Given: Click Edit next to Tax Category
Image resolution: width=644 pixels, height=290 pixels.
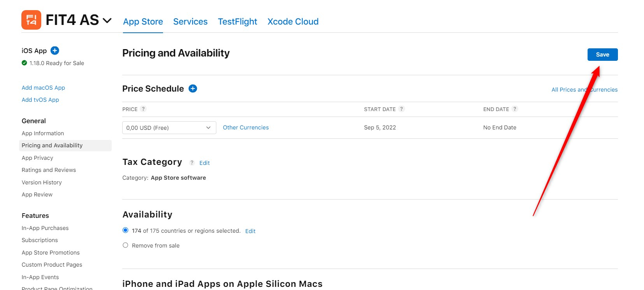Looking at the screenshot, I should click(204, 163).
